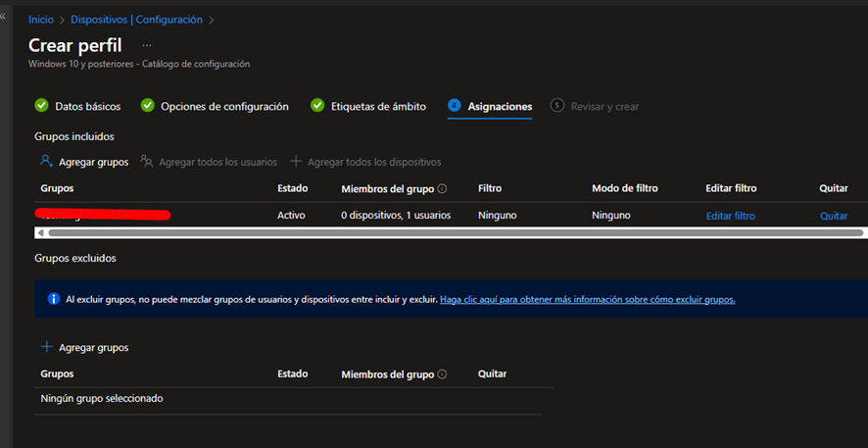Click the Datos básicos green checkmark icon

tap(41, 106)
